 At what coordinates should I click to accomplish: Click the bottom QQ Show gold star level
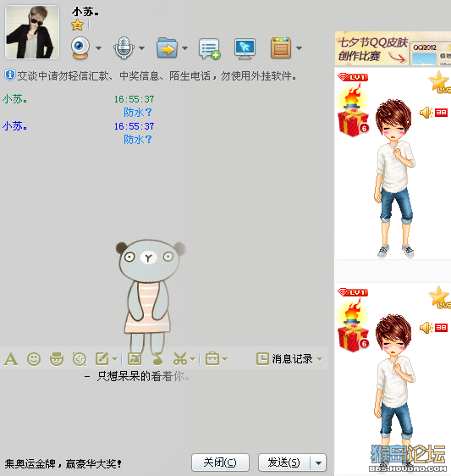(439, 297)
